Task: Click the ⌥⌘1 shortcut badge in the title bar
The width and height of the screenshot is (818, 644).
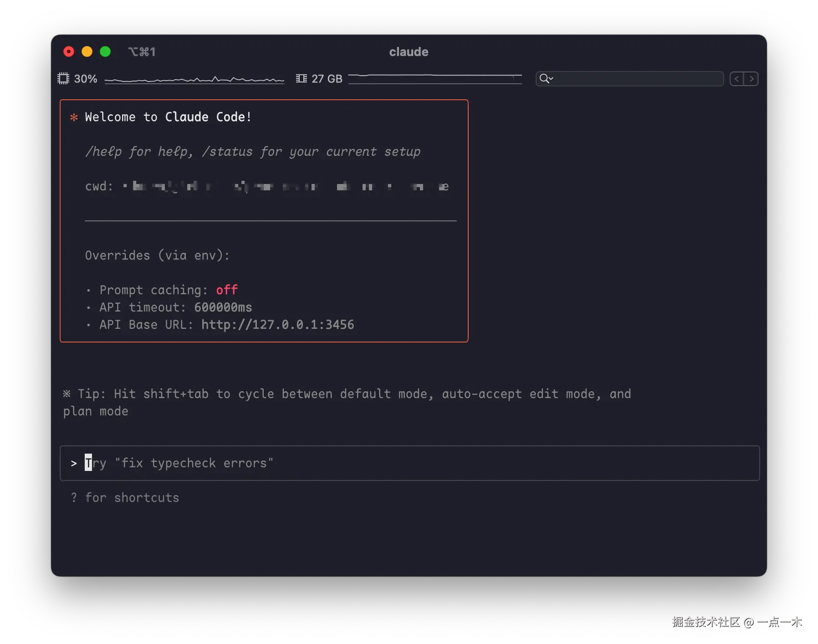Action: (x=142, y=51)
